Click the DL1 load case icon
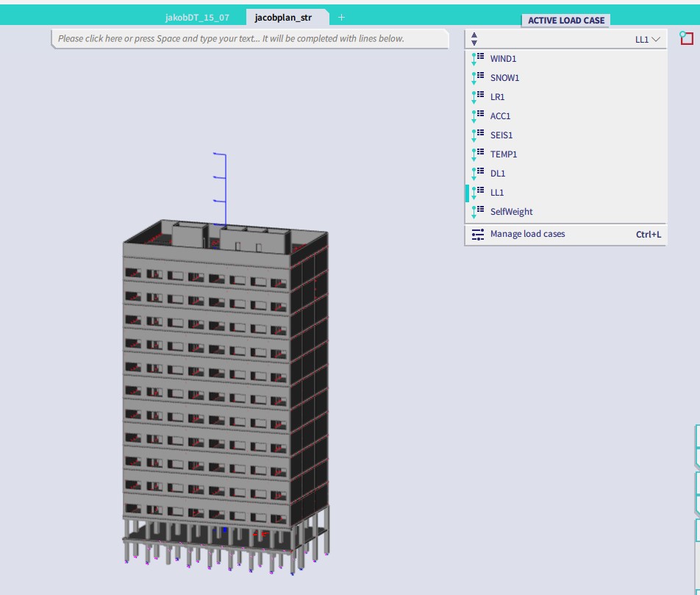 [x=478, y=174]
